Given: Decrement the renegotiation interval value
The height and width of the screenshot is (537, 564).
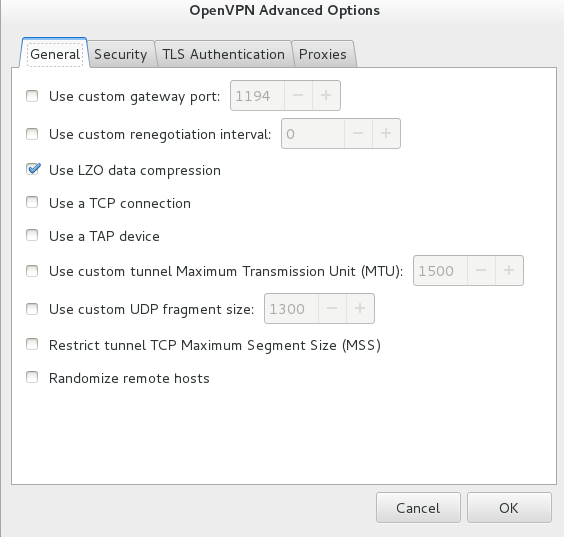Looking at the screenshot, I should [x=358, y=133].
